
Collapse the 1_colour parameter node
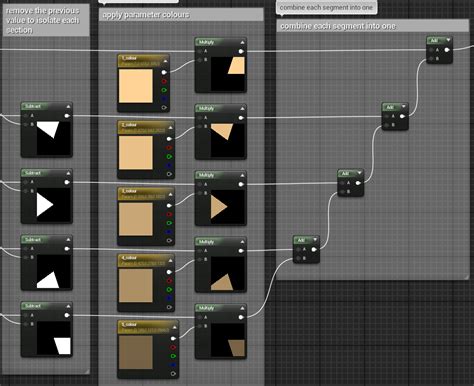165,61
